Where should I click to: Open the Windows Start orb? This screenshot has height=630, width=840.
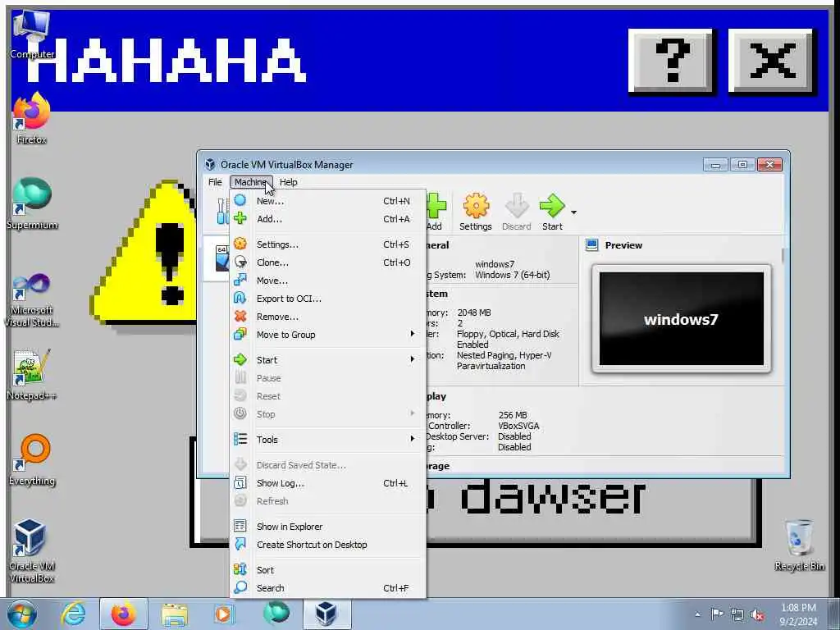[x=22, y=614]
